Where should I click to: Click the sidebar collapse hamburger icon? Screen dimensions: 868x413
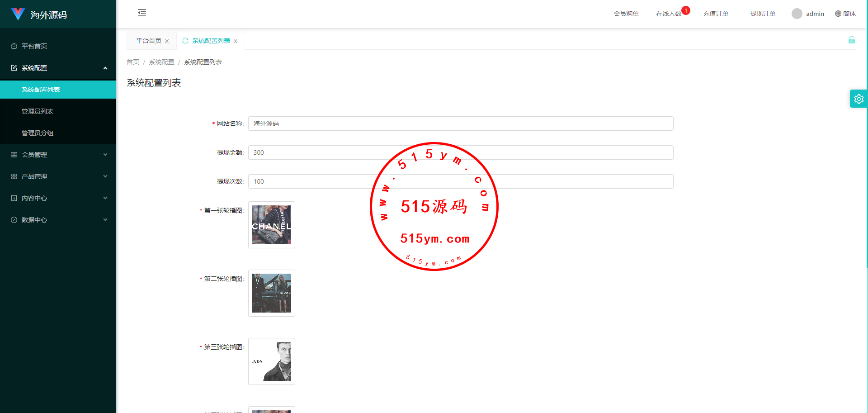click(x=142, y=13)
